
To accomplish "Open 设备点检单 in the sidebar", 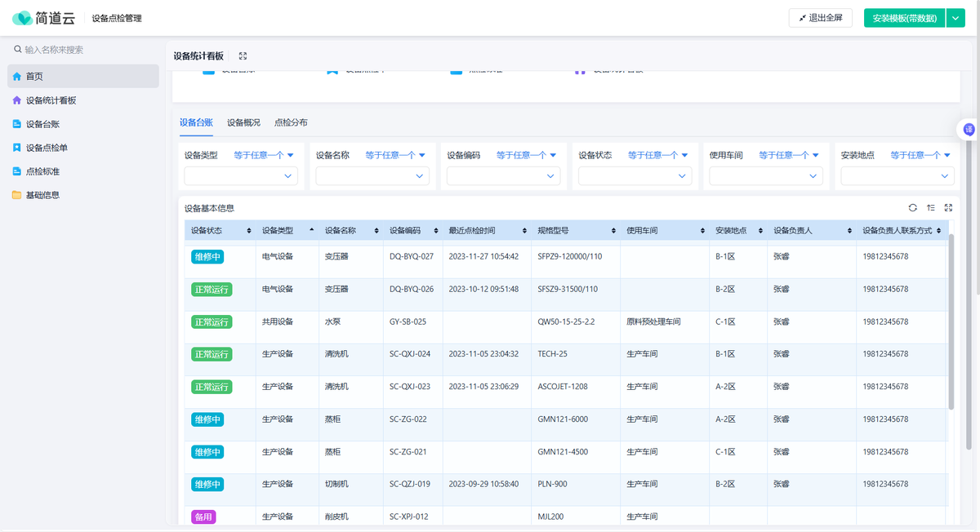I will coord(47,148).
